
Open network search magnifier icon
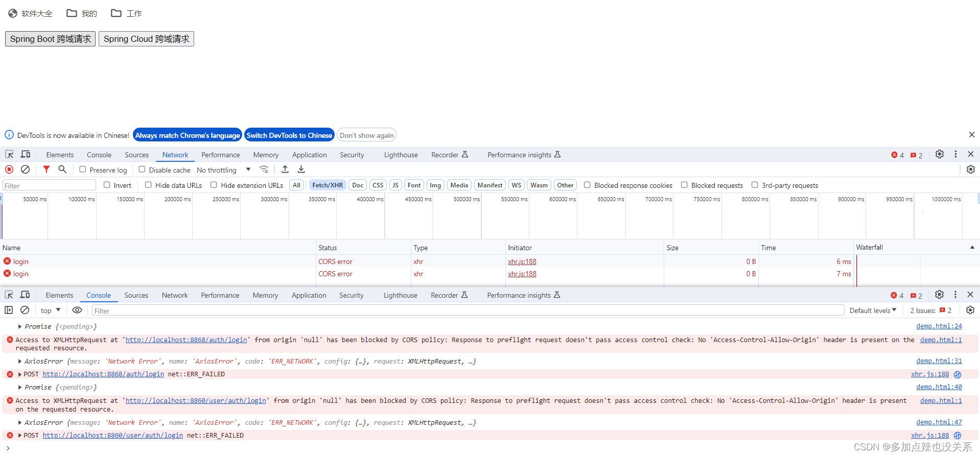tap(62, 170)
